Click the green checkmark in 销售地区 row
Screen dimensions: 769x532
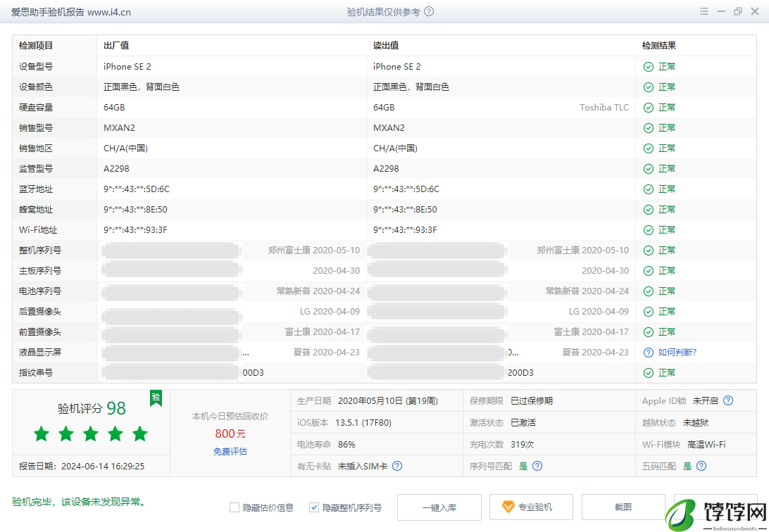tap(649, 148)
